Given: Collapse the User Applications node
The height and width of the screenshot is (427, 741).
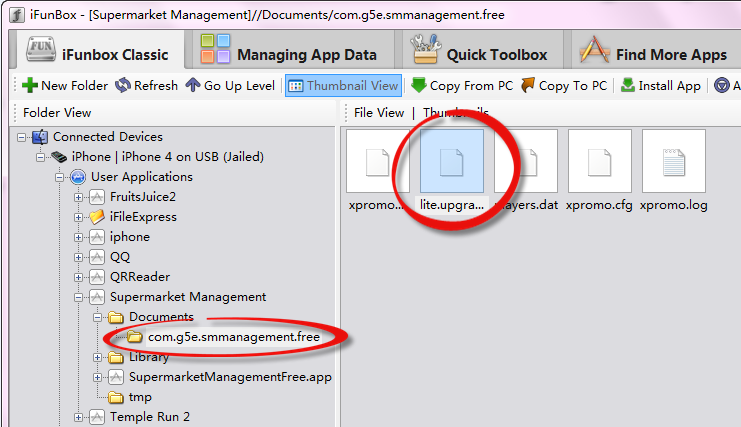Looking at the screenshot, I should pyautogui.click(x=60, y=178).
